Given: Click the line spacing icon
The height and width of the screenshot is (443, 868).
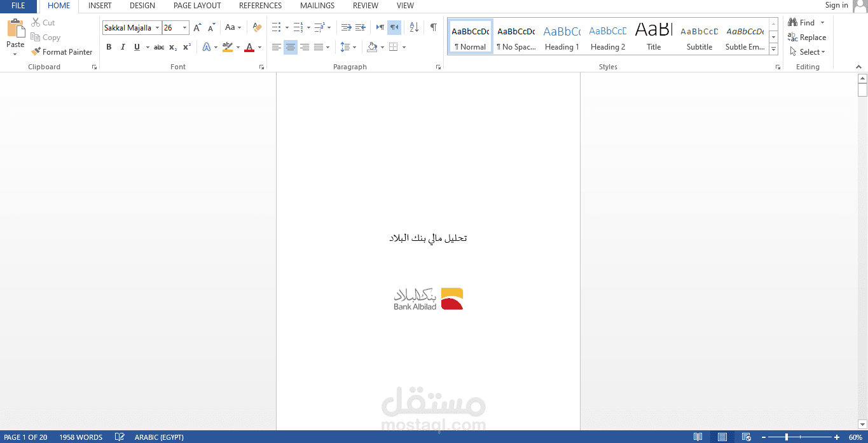Looking at the screenshot, I should click(345, 47).
